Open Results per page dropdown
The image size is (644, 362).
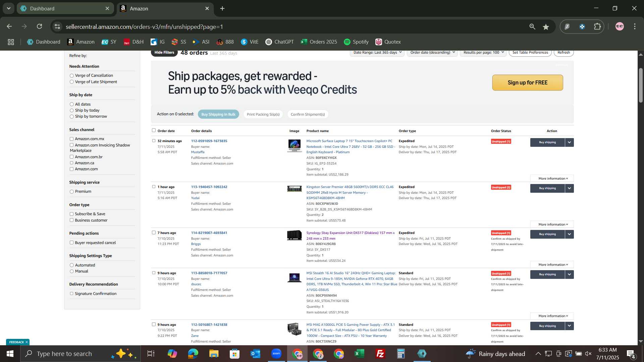tap(484, 53)
